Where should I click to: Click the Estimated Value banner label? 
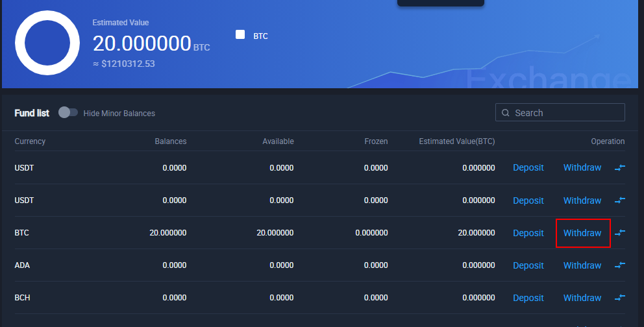tap(120, 23)
